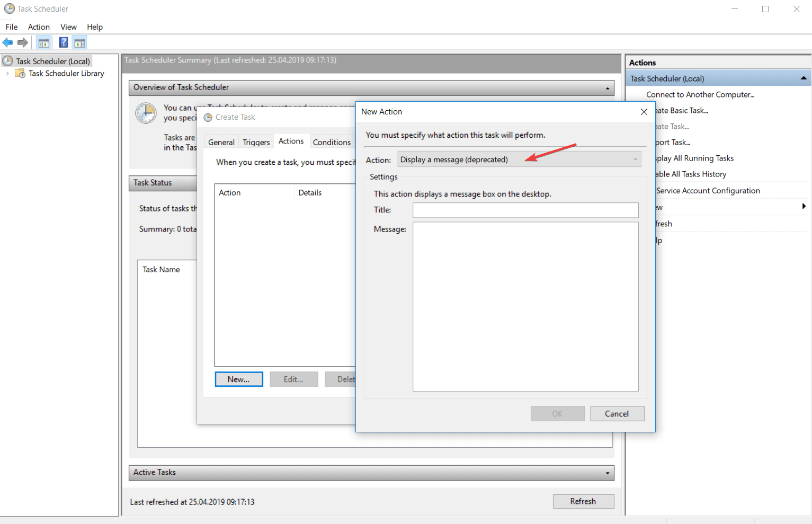Screen dimensions: 812x524
Task: Toggle the Show/Hide Console Tree toolbar icon
Action: click(44, 42)
